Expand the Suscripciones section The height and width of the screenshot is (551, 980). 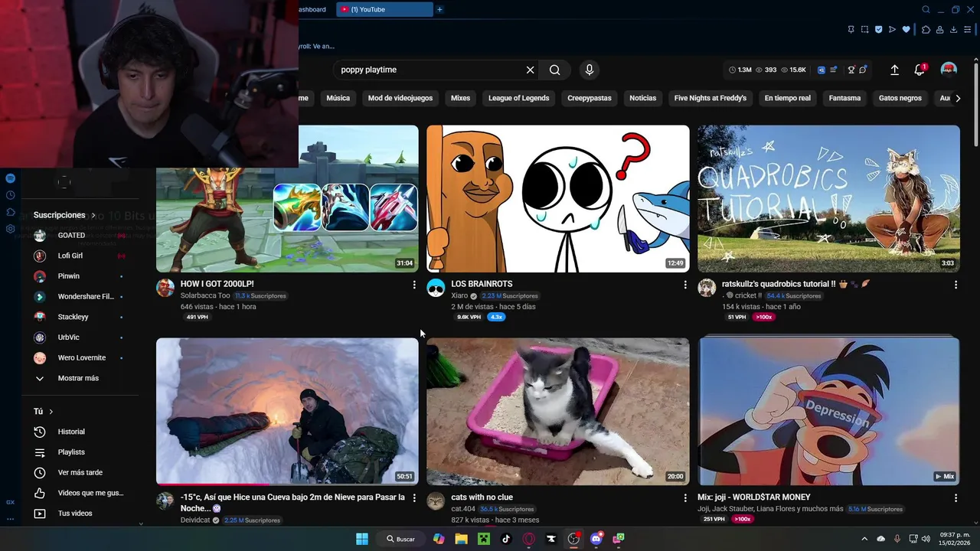pyautogui.click(x=65, y=215)
